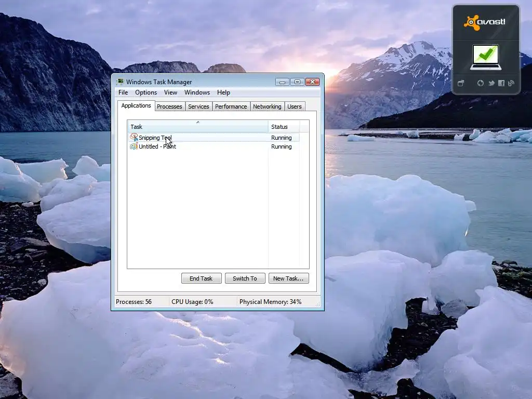Switch to the Services tab
The height and width of the screenshot is (399, 532).
click(198, 107)
